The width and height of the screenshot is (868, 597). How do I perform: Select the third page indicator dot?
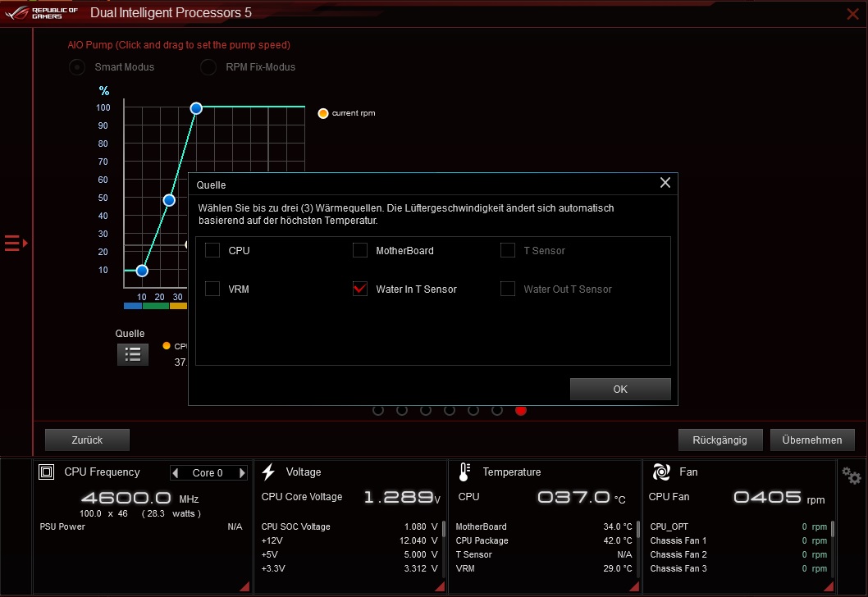426,410
